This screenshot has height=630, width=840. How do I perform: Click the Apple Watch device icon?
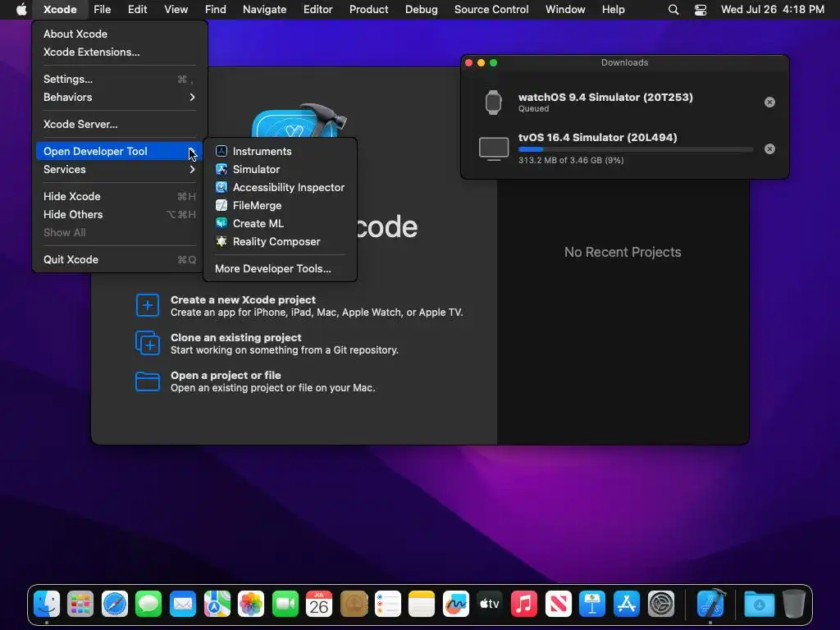click(x=493, y=103)
